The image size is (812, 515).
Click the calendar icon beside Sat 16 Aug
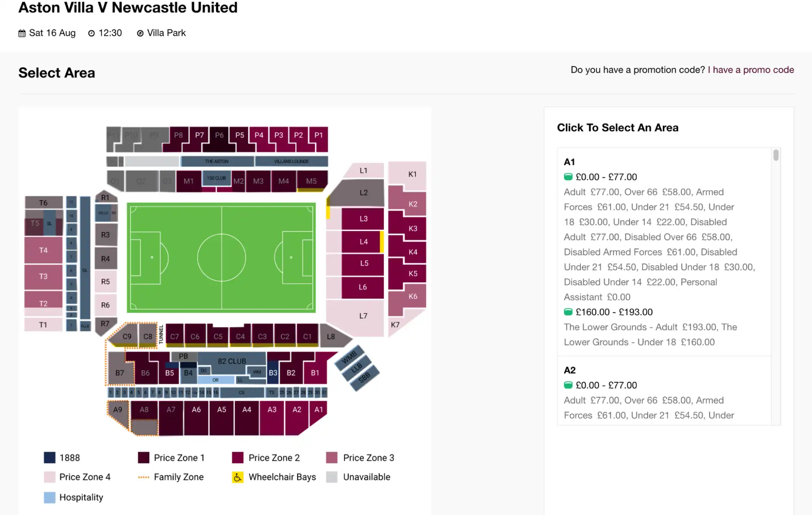(x=22, y=32)
